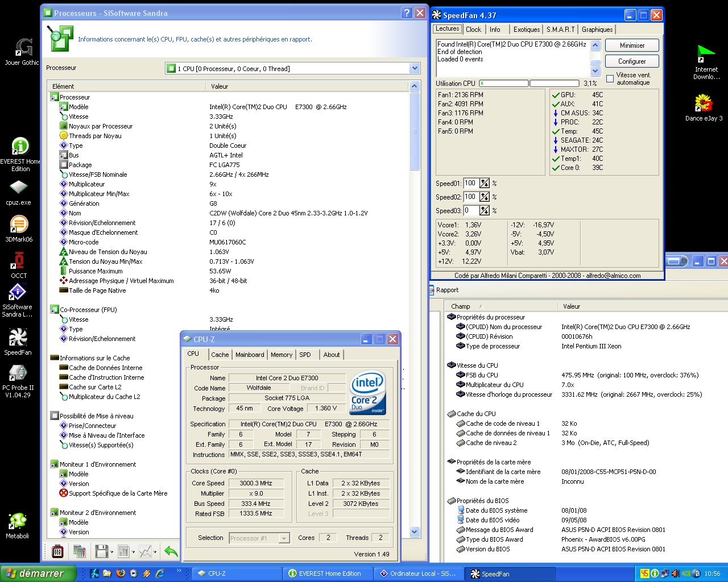This screenshot has width=728, height=582.
Task: Click the Sandra compare results toolbar icon
Action: [x=80, y=551]
